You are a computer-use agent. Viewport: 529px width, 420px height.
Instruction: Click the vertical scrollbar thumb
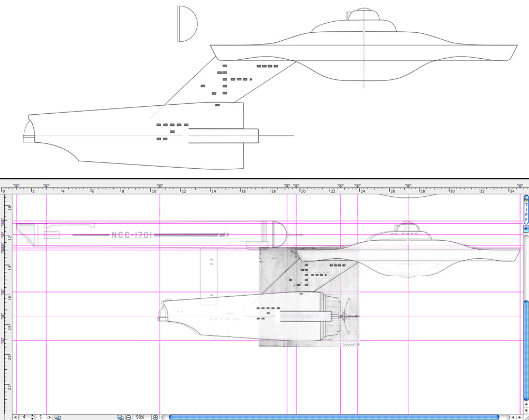[x=526, y=350]
